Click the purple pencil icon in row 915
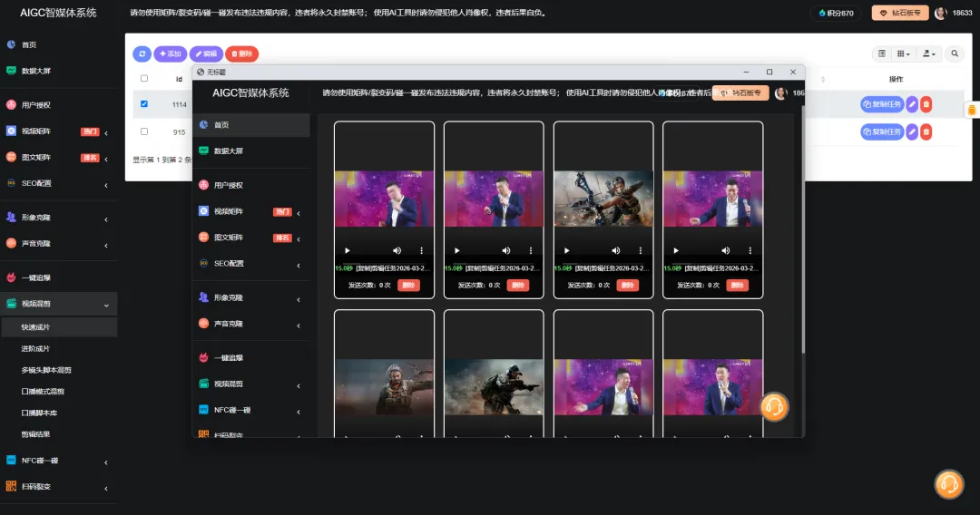Image resolution: width=980 pixels, height=515 pixels. click(913, 131)
